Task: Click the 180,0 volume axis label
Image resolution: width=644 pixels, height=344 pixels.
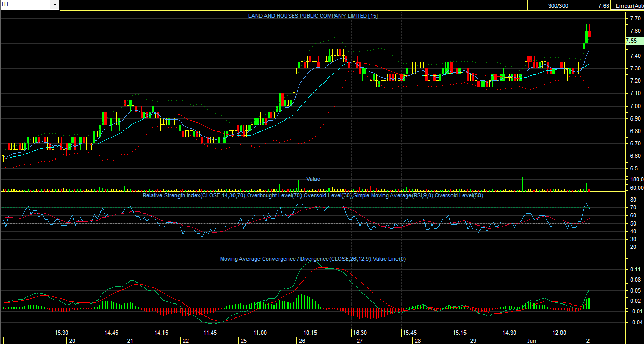Action: coord(636,180)
